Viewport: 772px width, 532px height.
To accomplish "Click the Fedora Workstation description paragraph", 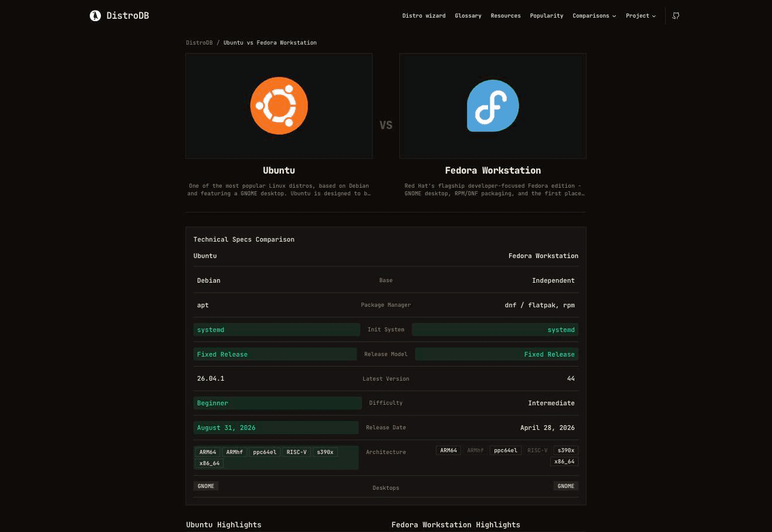I will click(x=493, y=189).
